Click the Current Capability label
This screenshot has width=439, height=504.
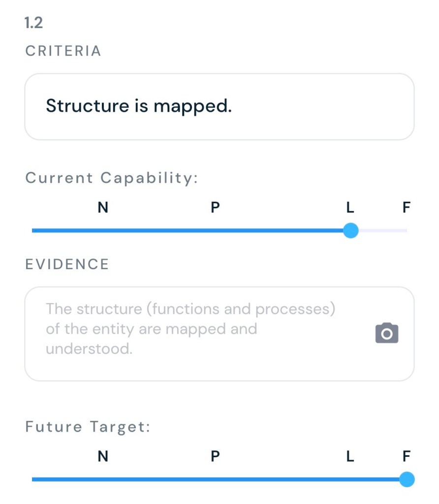point(111,178)
